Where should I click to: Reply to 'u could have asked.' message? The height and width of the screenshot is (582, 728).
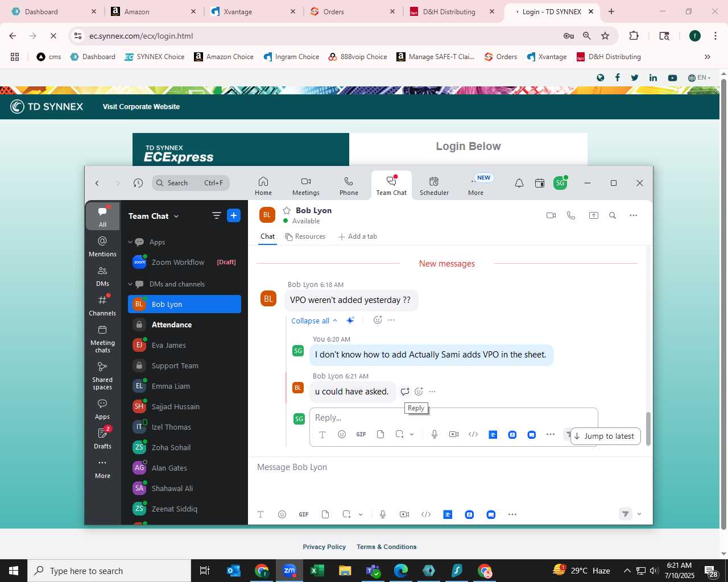click(405, 392)
